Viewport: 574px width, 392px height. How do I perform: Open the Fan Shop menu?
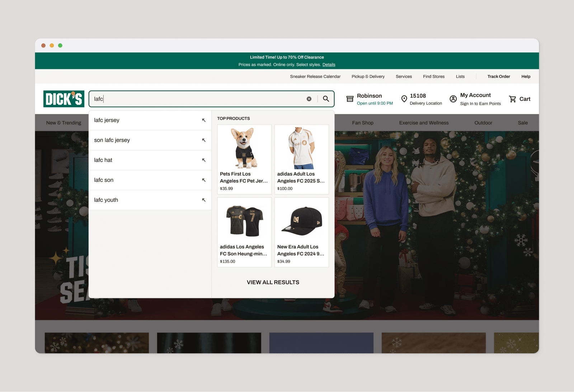tap(362, 123)
